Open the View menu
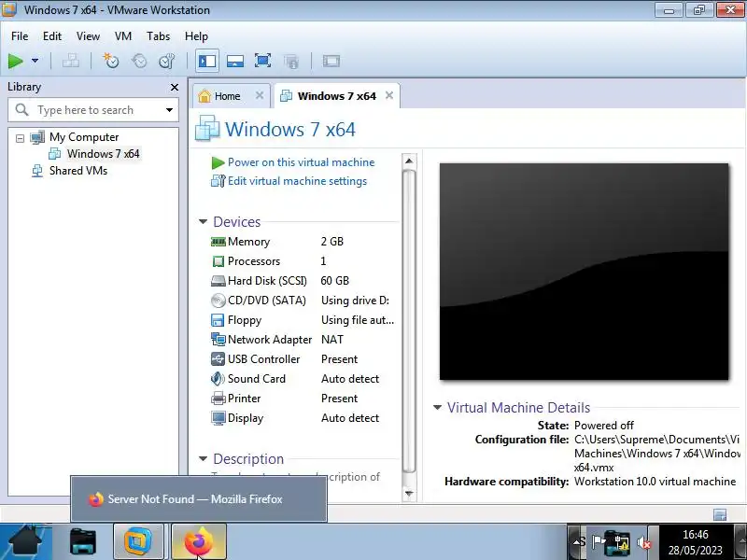This screenshot has width=747, height=560. click(88, 36)
